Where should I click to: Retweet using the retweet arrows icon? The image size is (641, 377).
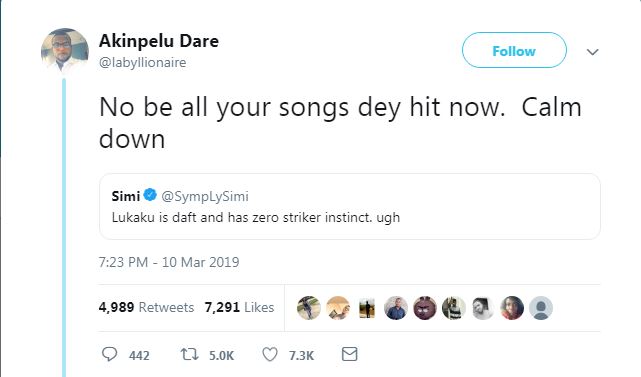pyautogui.click(x=190, y=354)
